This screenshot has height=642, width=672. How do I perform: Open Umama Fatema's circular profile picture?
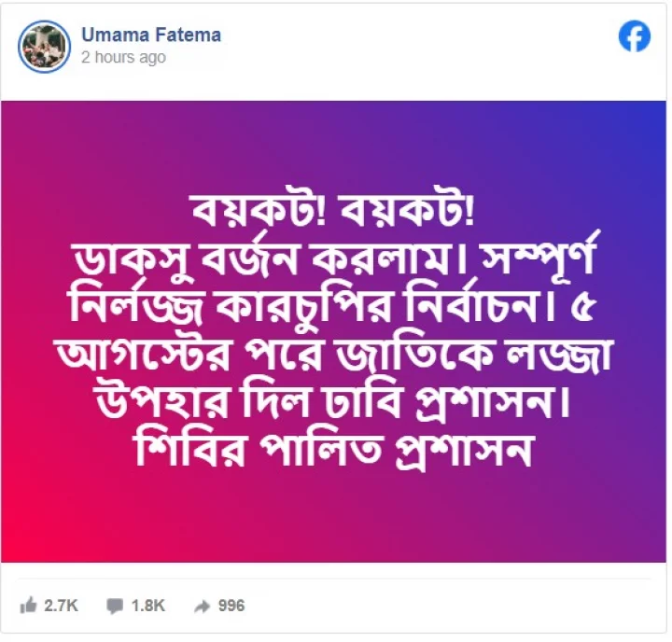[x=44, y=47]
